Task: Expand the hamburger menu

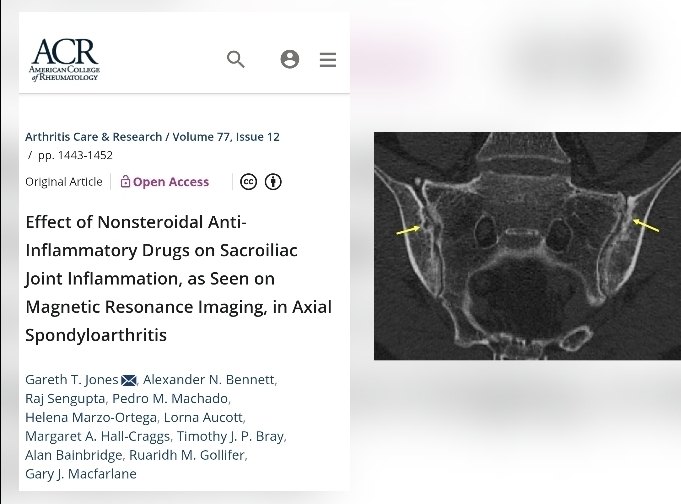Action: [x=328, y=60]
